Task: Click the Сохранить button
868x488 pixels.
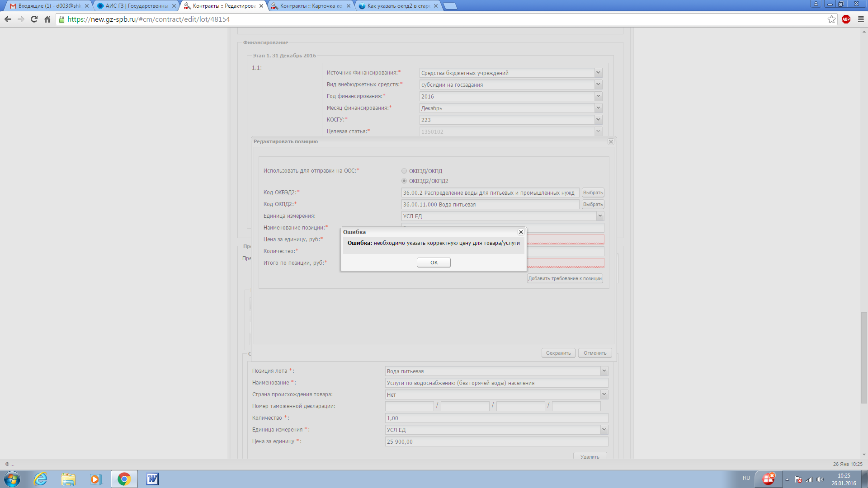Action: pyautogui.click(x=558, y=353)
